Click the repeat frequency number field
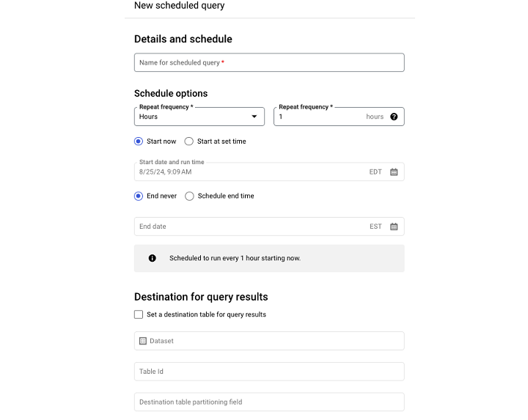The image size is (528, 420). [x=319, y=117]
